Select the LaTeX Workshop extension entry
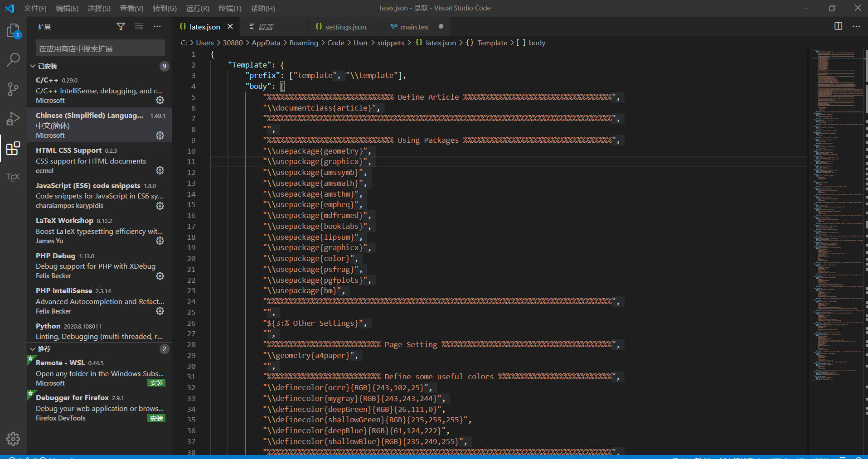Viewport: 868px width, 459px height. 99,231
